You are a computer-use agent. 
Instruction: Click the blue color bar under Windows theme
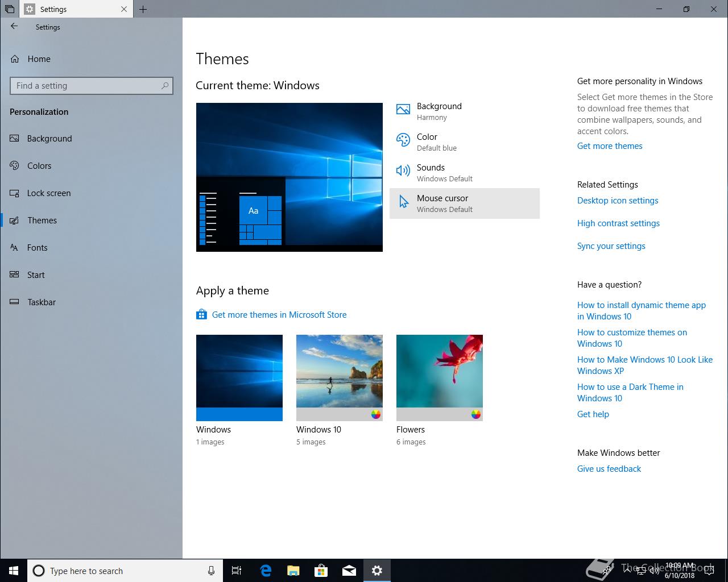239,414
